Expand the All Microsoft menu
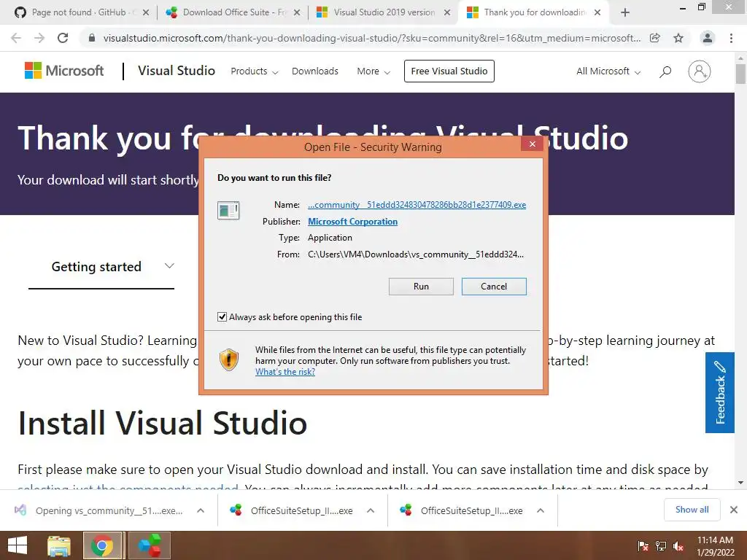This screenshot has width=747, height=560. coord(608,71)
